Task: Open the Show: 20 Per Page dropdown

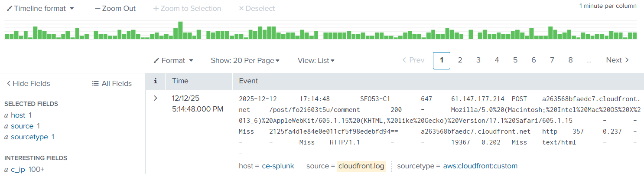Action: pyautogui.click(x=245, y=60)
